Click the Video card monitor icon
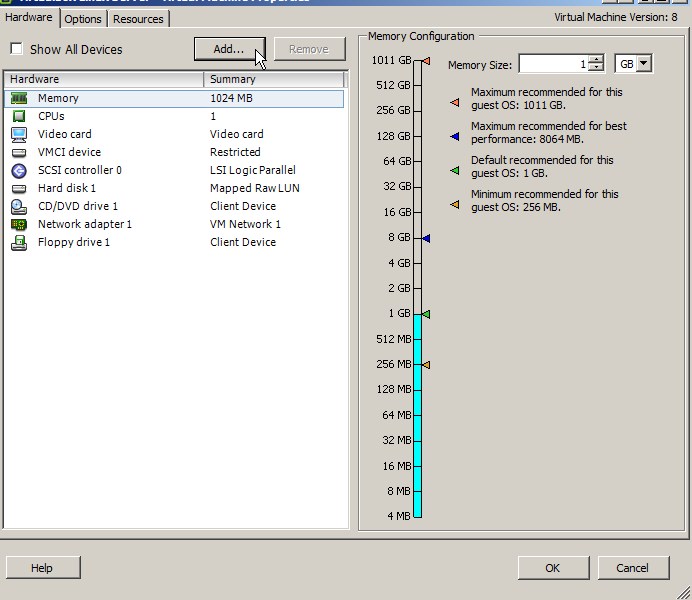692x600 pixels. 19,135
